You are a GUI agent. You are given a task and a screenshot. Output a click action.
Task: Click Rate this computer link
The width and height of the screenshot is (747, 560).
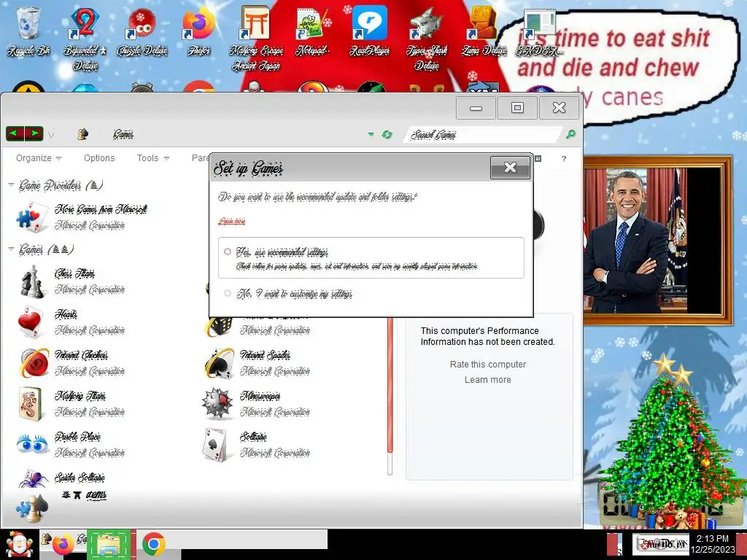click(x=488, y=365)
